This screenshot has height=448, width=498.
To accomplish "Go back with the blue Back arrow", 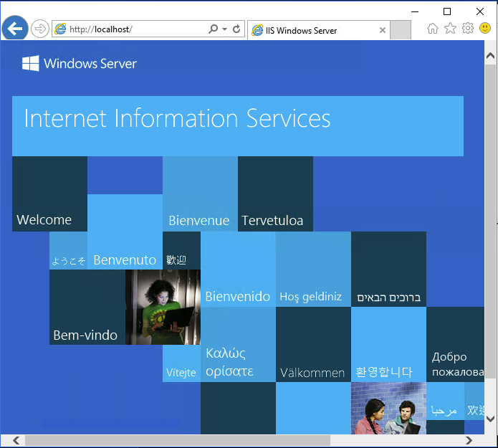I will click(14, 29).
